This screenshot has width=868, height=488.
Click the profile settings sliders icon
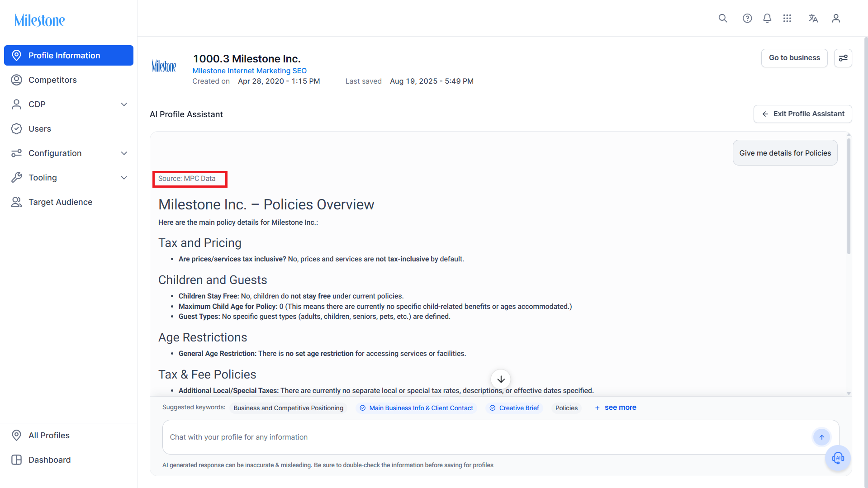(x=843, y=58)
